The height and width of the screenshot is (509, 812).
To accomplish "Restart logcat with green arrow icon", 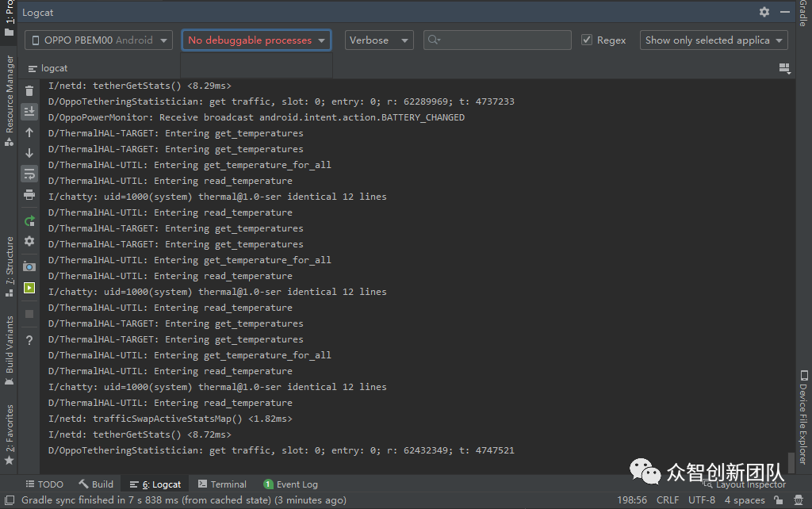I will (x=29, y=221).
